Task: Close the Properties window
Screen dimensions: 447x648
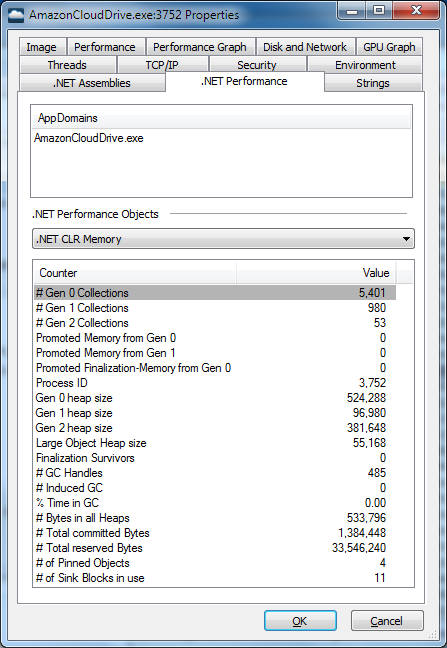Action: (416, 11)
